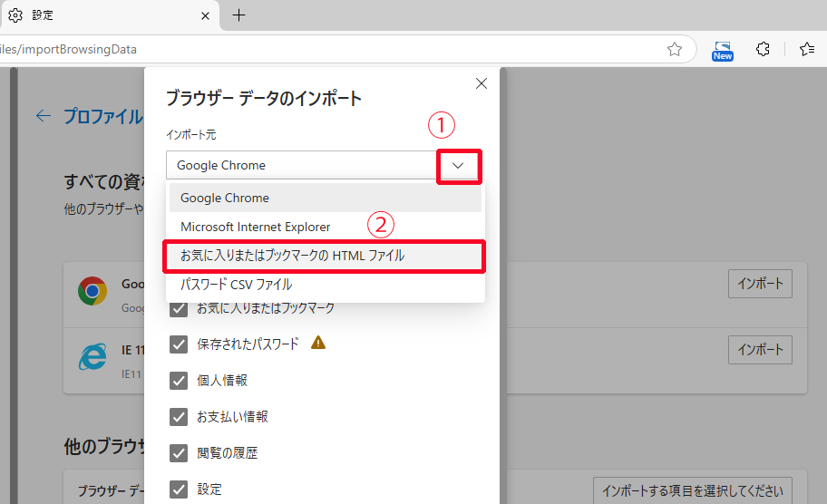Open a new tab with plus icon
827x504 pixels.
pyautogui.click(x=239, y=15)
